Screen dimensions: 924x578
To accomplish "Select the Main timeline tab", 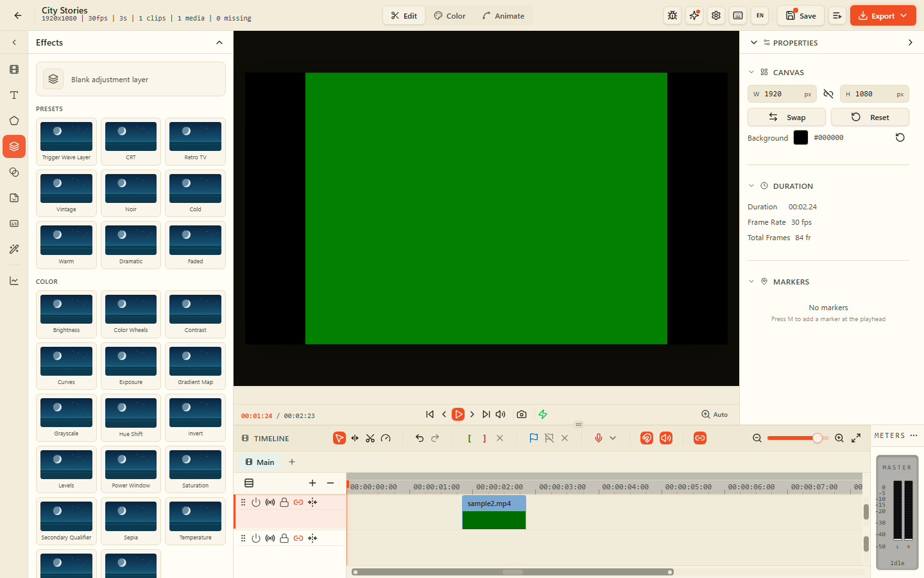I will point(260,462).
